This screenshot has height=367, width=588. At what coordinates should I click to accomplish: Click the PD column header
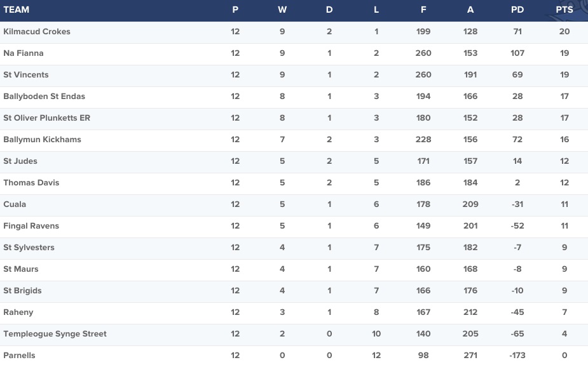517,10
